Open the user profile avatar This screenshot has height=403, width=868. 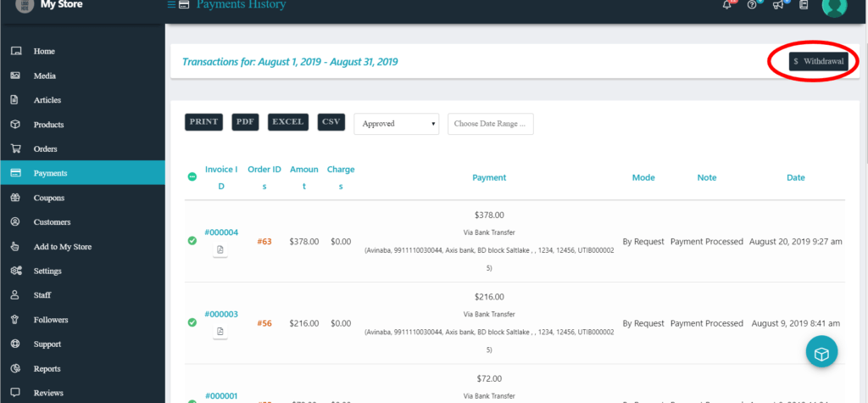pos(834,5)
